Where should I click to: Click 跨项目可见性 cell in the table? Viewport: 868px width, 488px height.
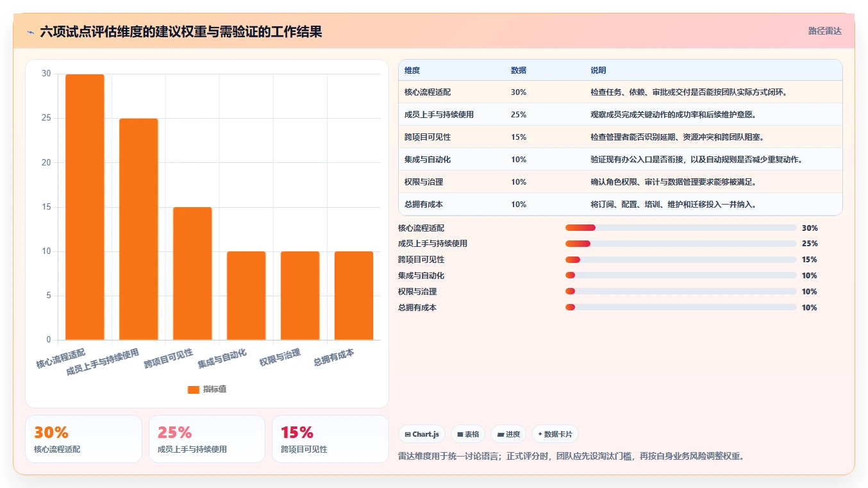click(x=428, y=137)
